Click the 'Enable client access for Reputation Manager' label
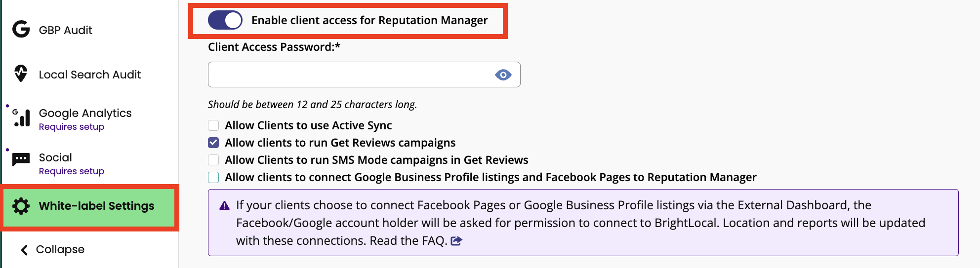This screenshot has height=268, width=980. pyautogui.click(x=369, y=20)
